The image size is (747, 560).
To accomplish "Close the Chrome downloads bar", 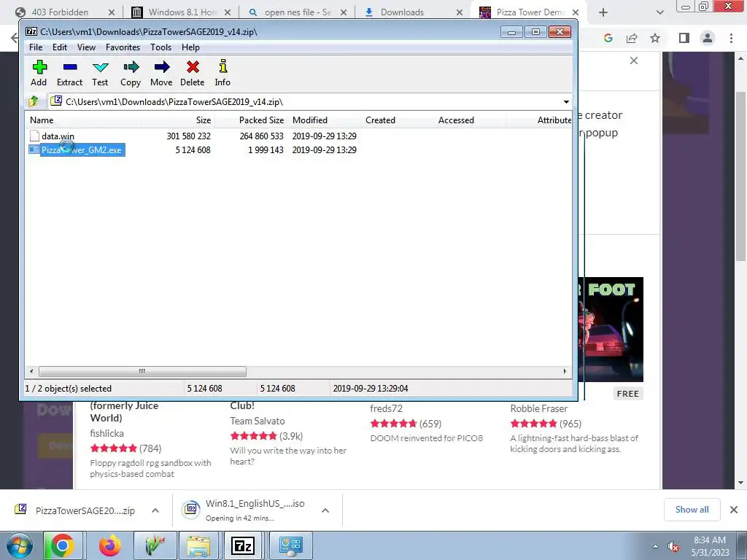I will [x=734, y=510].
